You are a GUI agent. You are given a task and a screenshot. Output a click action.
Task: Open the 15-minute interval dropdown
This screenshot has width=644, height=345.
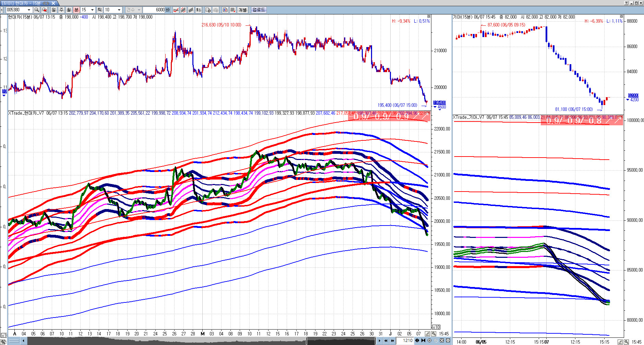point(92,10)
